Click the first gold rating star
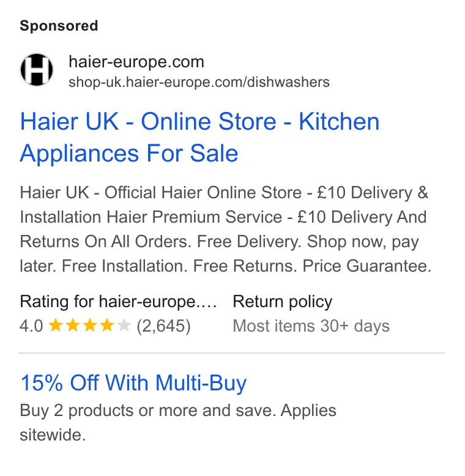The height and width of the screenshot is (476, 465). pyautogui.click(x=56, y=325)
